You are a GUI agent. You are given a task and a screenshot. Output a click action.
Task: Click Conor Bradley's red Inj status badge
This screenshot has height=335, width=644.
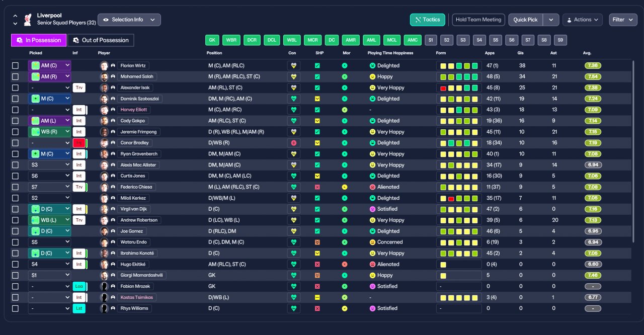pyautogui.click(x=79, y=143)
